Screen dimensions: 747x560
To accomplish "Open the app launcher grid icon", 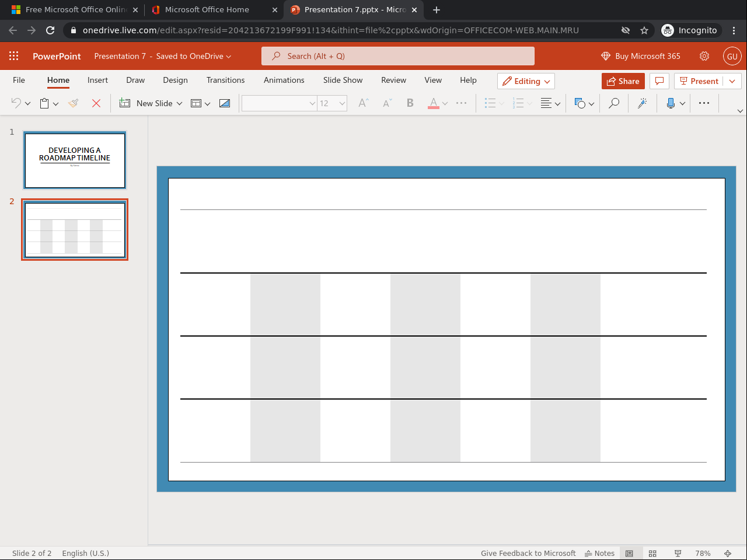I will (x=14, y=56).
